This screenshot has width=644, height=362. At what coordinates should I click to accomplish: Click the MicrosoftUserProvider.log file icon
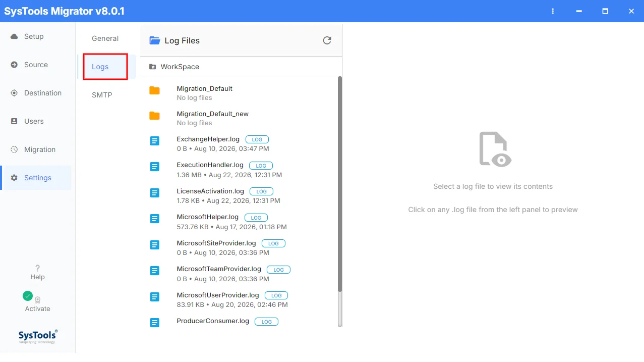[x=155, y=297]
